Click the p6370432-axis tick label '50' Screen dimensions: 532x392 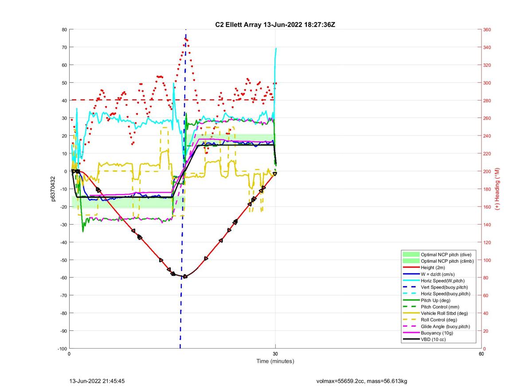tap(64, 83)
